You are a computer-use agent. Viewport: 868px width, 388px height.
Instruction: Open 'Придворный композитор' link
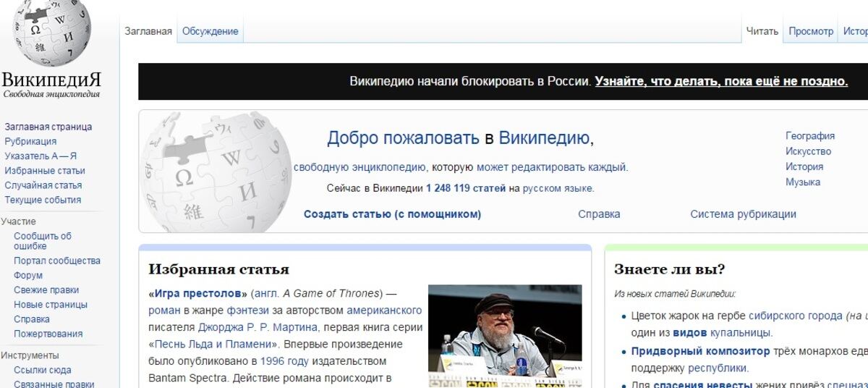(x=700, y=351)
